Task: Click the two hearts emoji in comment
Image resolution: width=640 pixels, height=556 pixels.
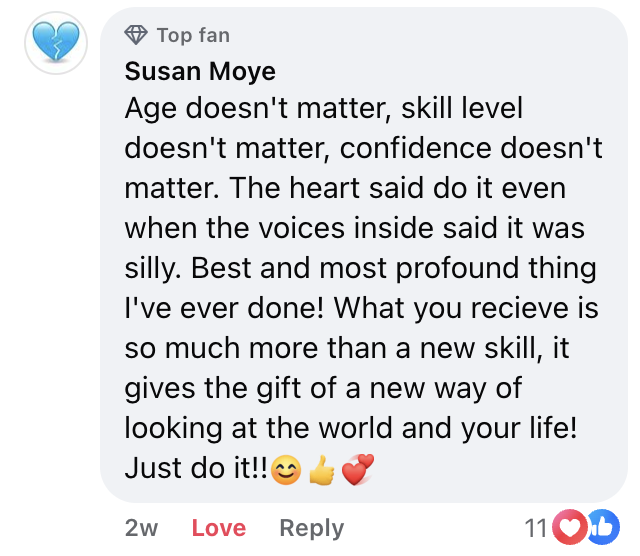Action: coord(355,469)
